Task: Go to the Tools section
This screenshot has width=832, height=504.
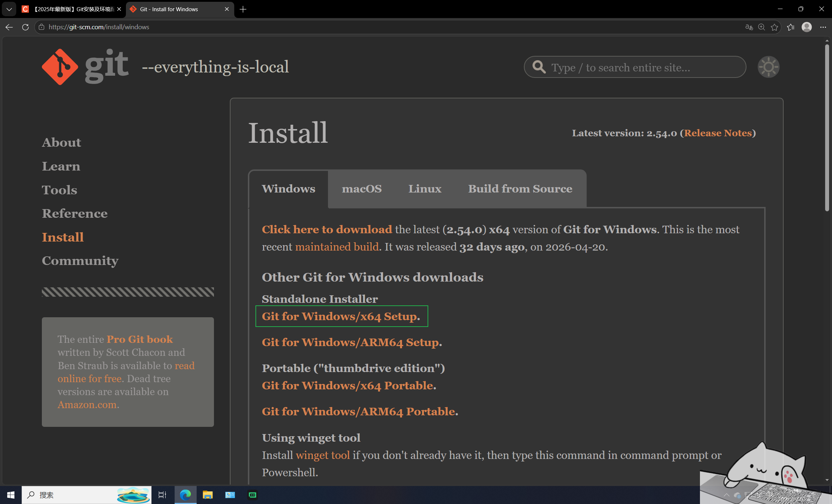Action: click(60, 190)
